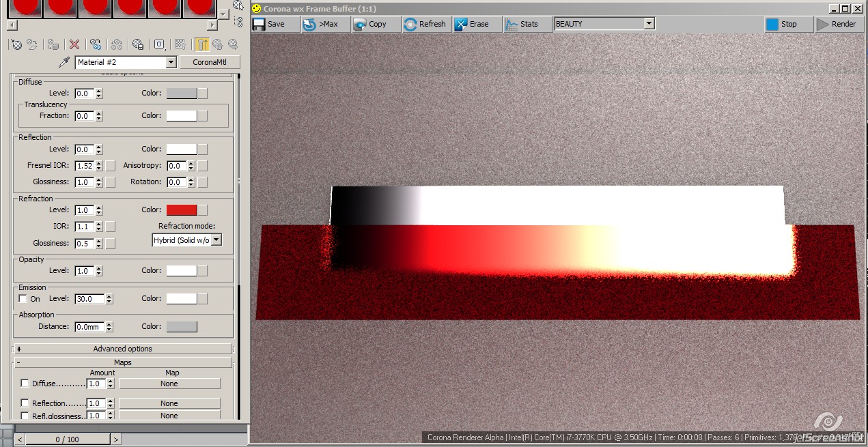Click the Put to Library icon
Image resolution: width=868 pixels, height=447 pixels.
(x=138, y=44)
